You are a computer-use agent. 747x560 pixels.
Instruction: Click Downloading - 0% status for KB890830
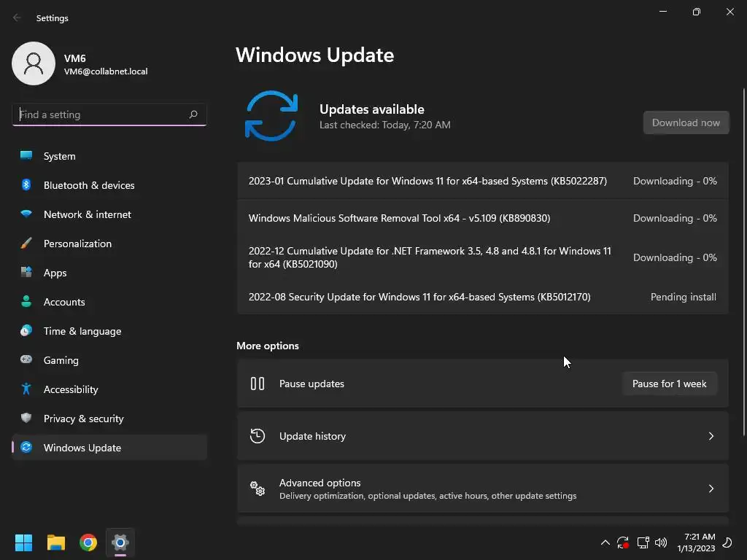point(675,218)
